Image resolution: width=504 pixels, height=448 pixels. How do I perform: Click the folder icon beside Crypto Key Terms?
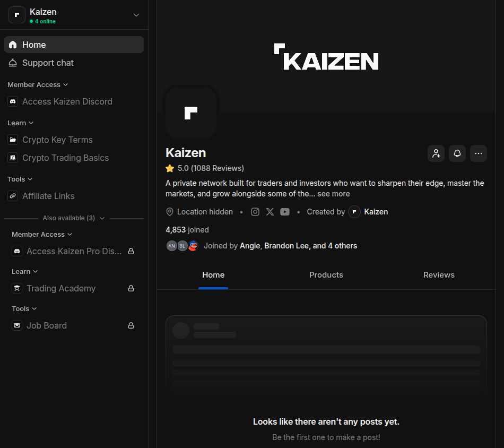(x=13, y=140)
